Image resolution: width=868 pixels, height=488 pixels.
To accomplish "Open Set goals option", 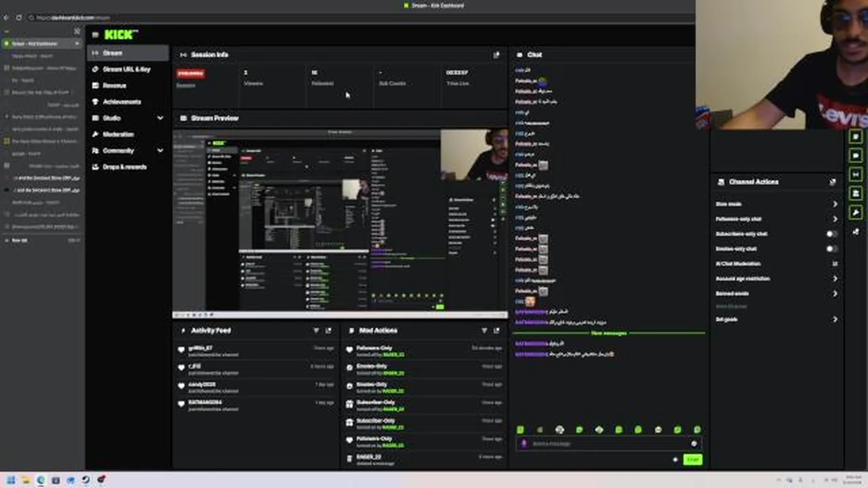I will tap(776, 319).
